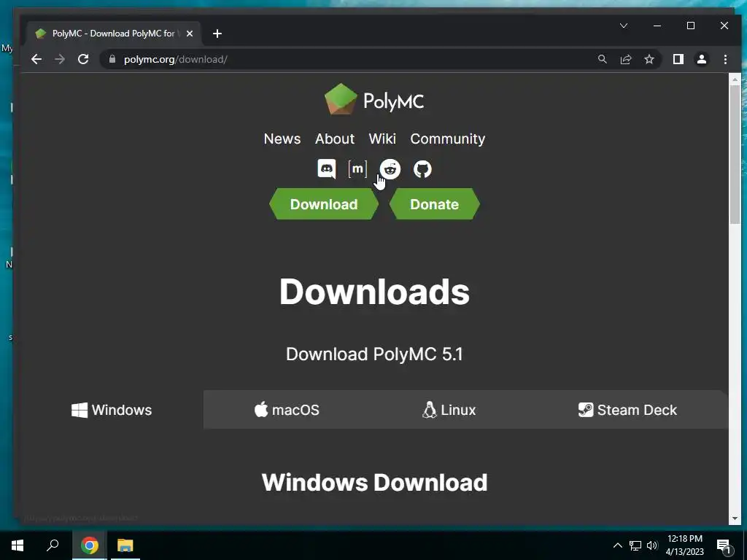
Task: Click the green Donate button
Action: click(435, 204)
